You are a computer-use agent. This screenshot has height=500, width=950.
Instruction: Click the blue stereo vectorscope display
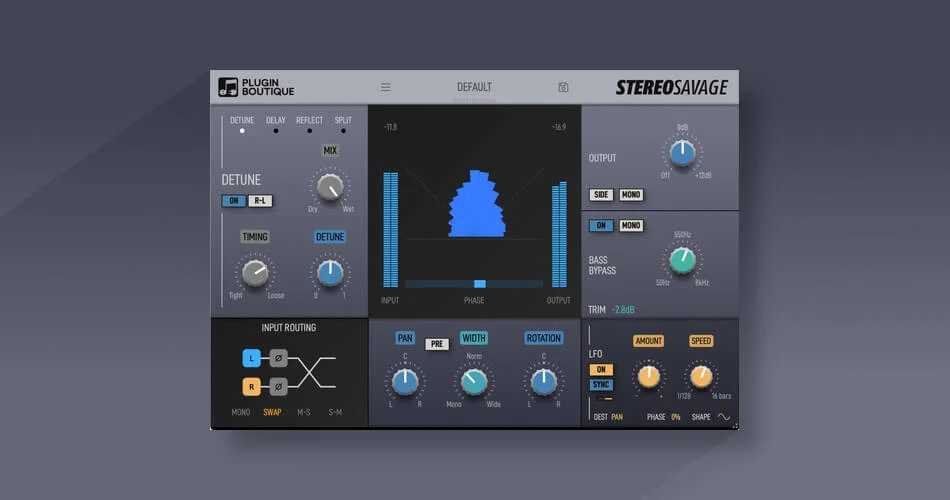pos(477,204)
